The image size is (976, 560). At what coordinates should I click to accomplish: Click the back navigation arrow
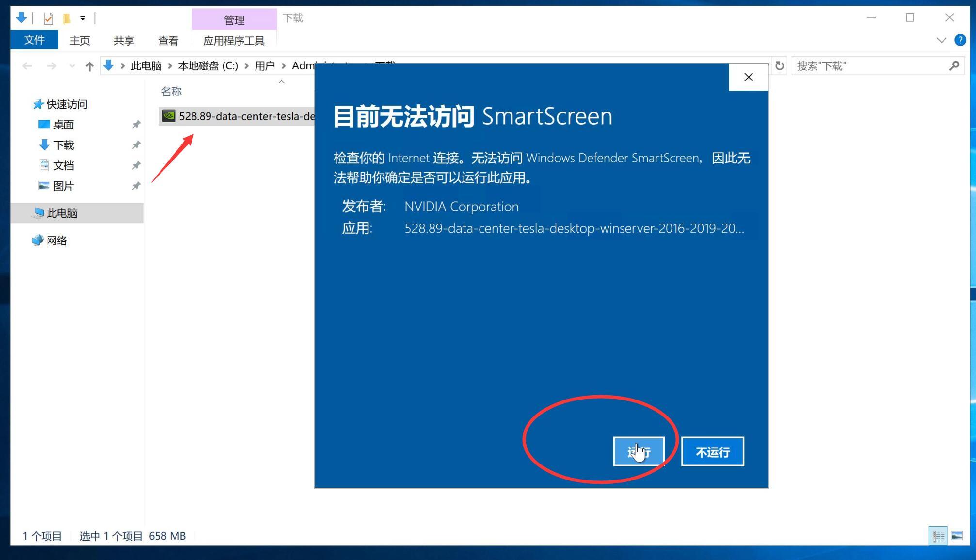(27, 66)
